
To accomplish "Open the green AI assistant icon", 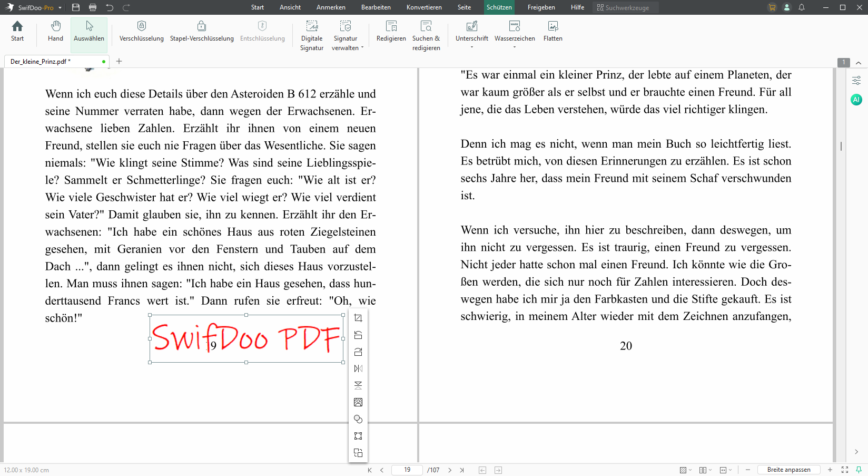I will pyautogui.click(x=856, y=100).
